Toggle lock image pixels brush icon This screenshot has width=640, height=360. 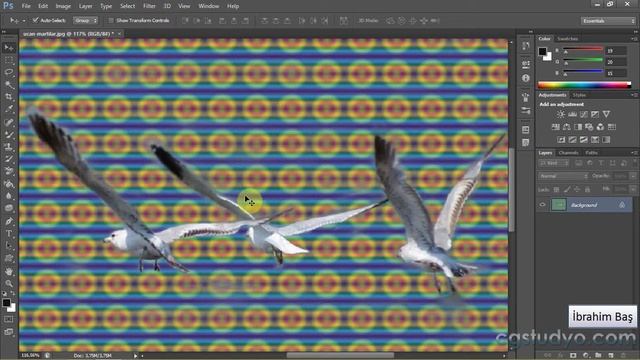567,189
